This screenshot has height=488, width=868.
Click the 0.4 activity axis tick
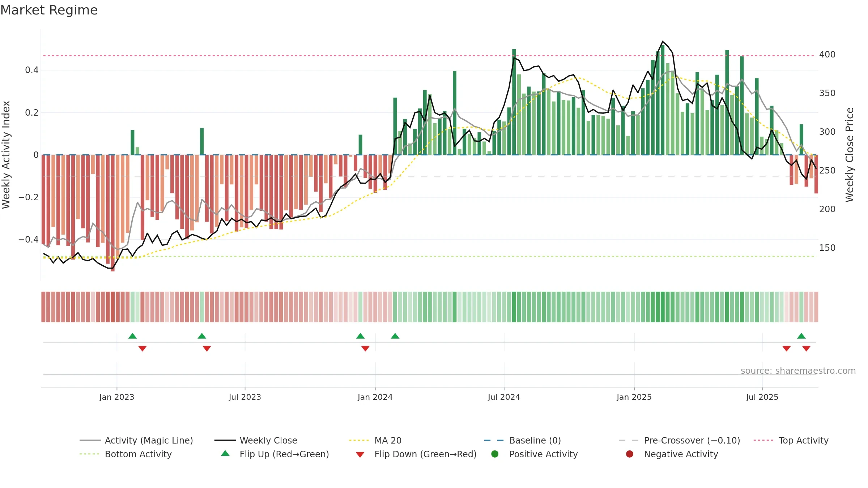[32, 70]
